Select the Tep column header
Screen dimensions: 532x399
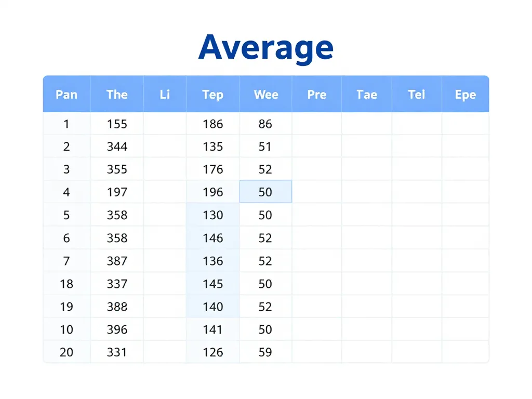click(x=212, y=95)
